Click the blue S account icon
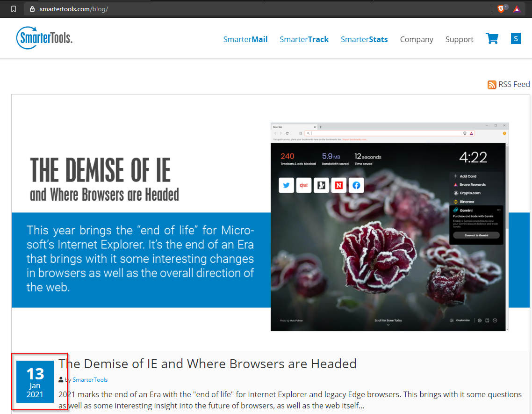Screen dimensions: 532x414 point(516,39)
